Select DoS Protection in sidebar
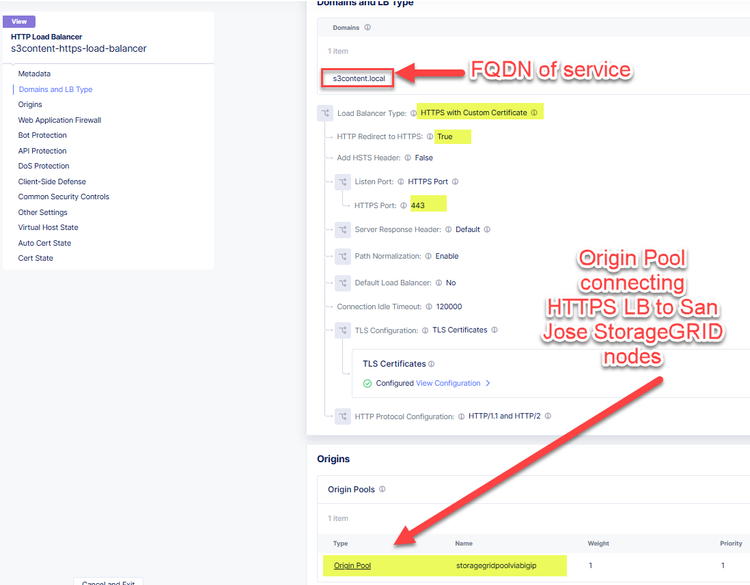The height and width of the screenshot is (585, 750). point(44,166)
